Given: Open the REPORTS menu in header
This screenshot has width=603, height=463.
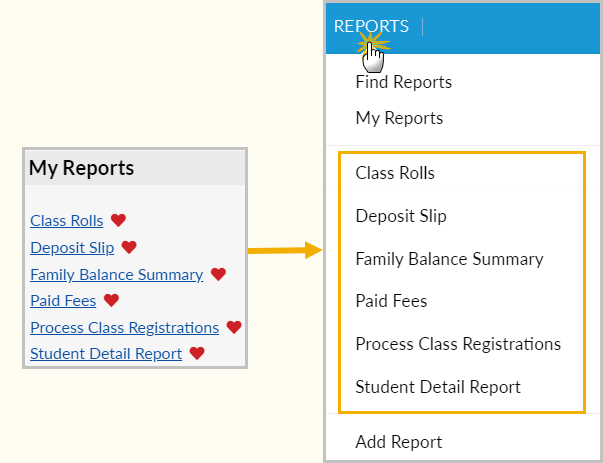Looking at the screenshot, I should [x=371, y=27].
